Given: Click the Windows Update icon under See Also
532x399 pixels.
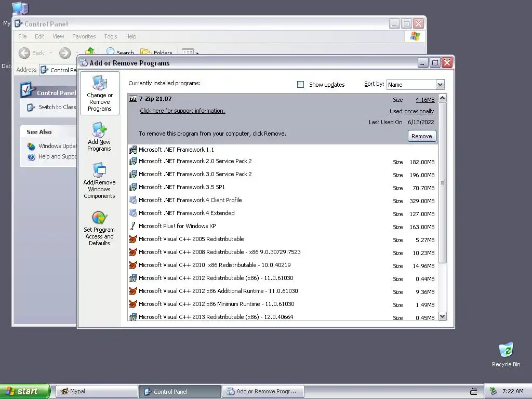Looking at the screenshot, I should [31, 146].
